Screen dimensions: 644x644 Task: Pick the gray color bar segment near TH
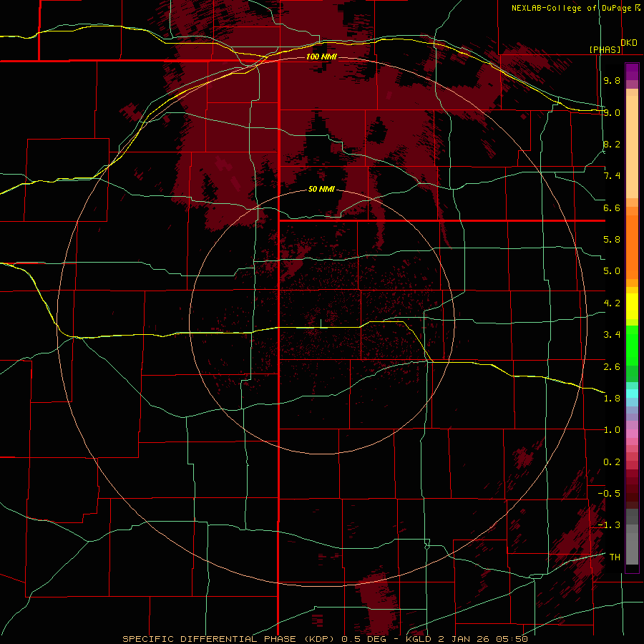click(x=632, y=549)
